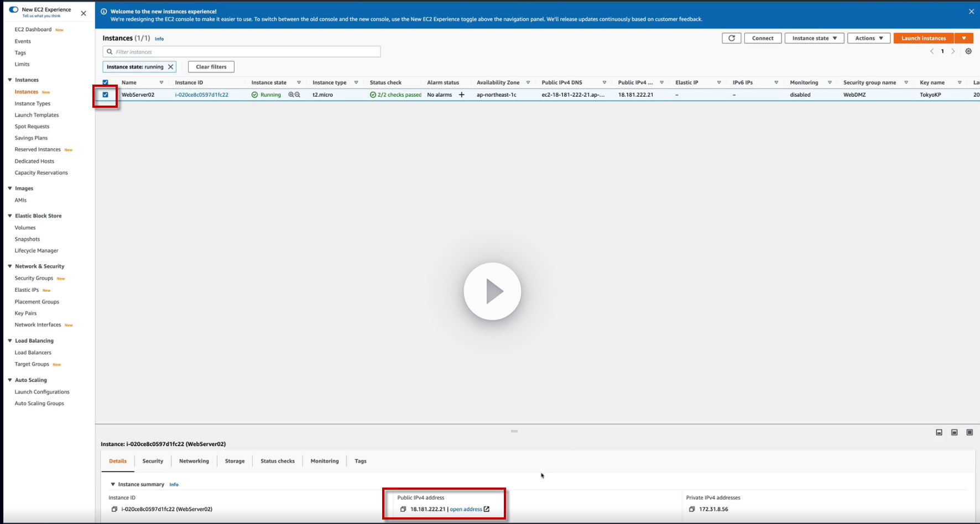Click the large video play button
Image resolution: width=980 pixels, height=524 pixels.
[492, 291]
